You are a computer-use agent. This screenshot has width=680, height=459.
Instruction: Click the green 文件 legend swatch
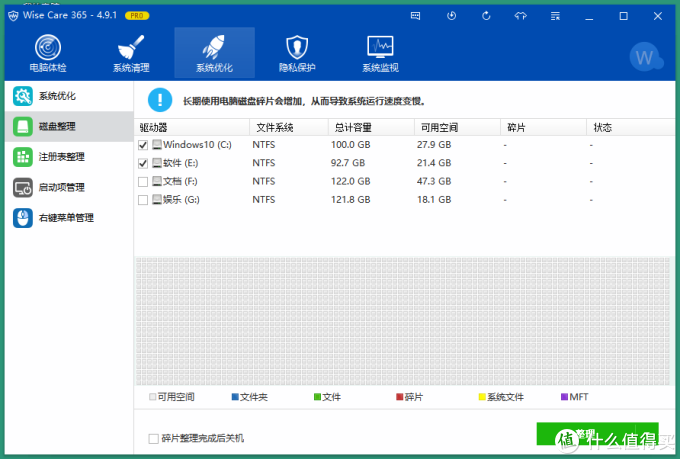317,397
